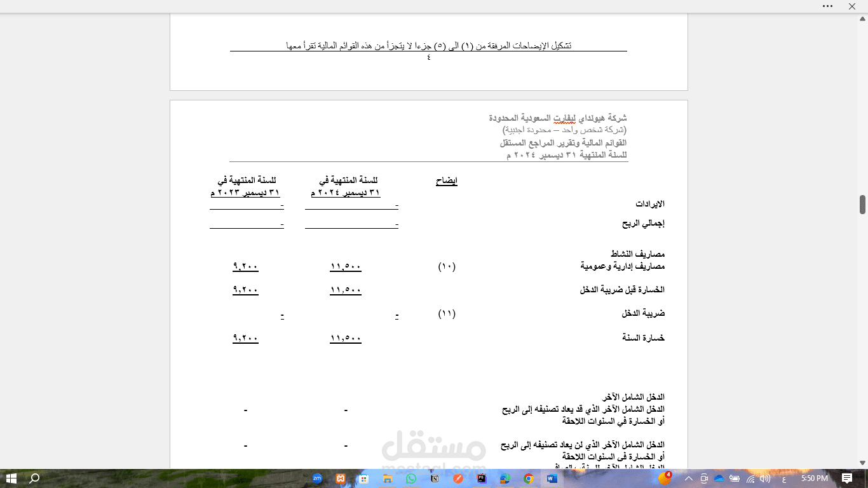The image size is (868, 488).
Task: Click the 'مصاريف إدارية وعمومية' row label
Action: [x=622, y=266]
